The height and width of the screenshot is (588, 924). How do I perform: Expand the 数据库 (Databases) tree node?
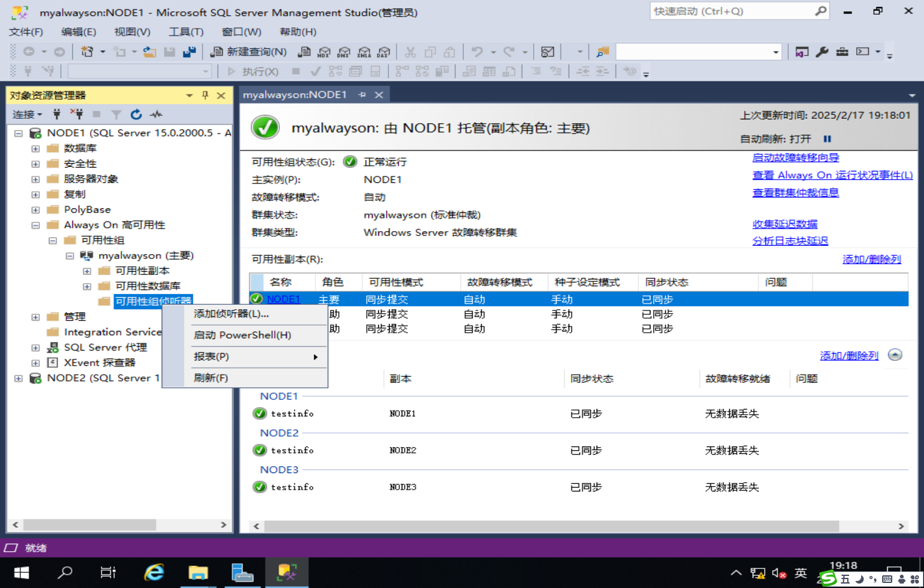[36, 149]
